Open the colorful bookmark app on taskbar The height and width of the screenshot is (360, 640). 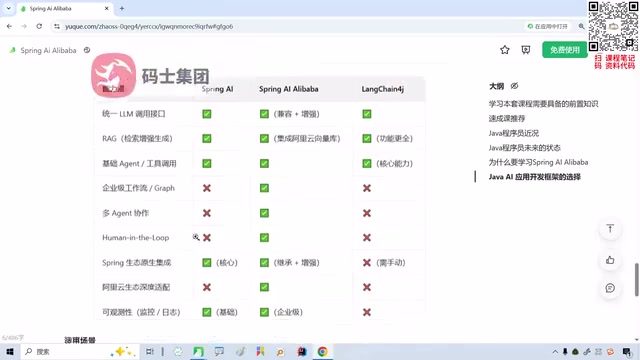pos(260,351)
